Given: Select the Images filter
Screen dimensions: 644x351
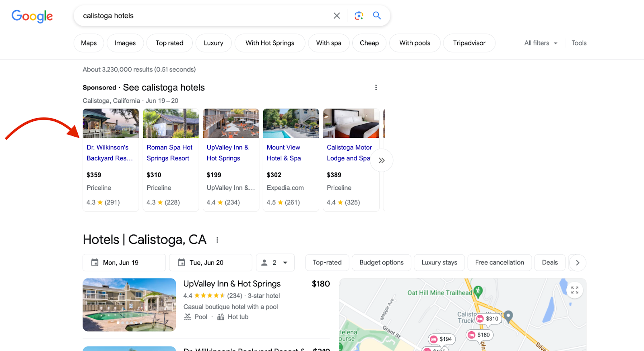Looking at the screenshot, I should click(x=125, y=43).
